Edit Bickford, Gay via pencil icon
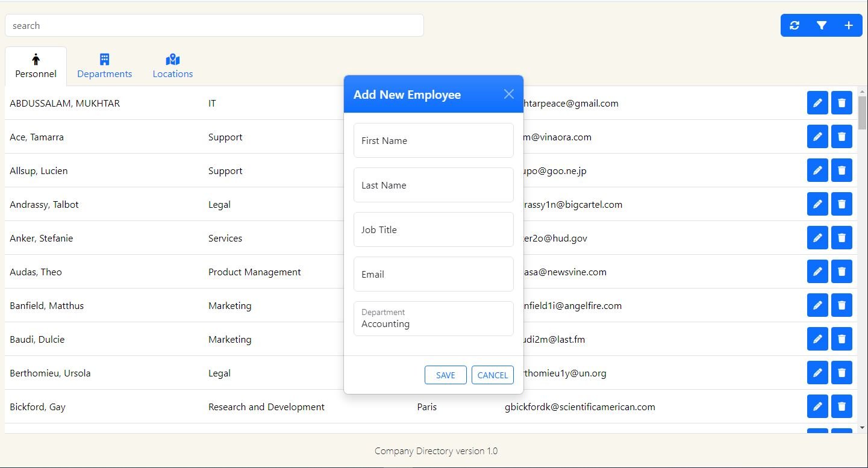868x468 pixels. click(817, 407)
